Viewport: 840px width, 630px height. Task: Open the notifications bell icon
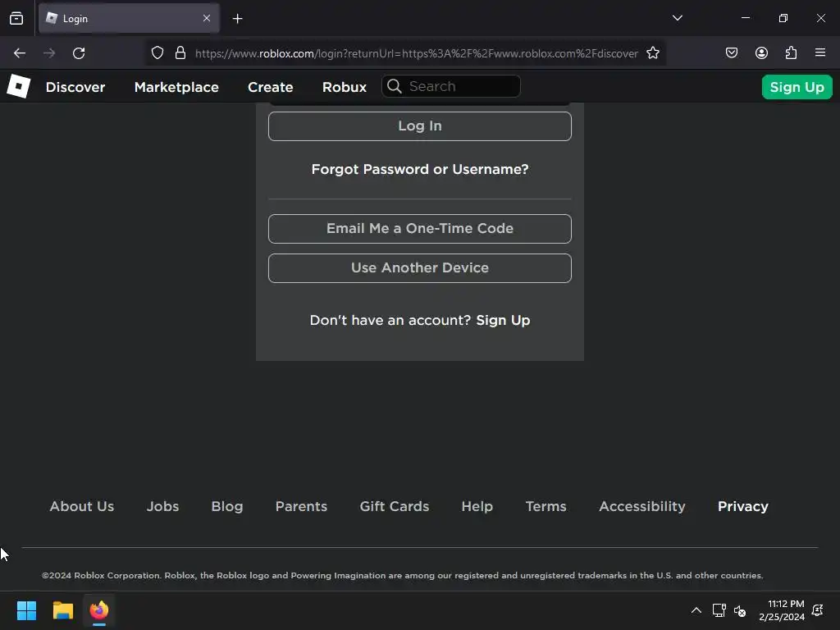pos(818,610)
